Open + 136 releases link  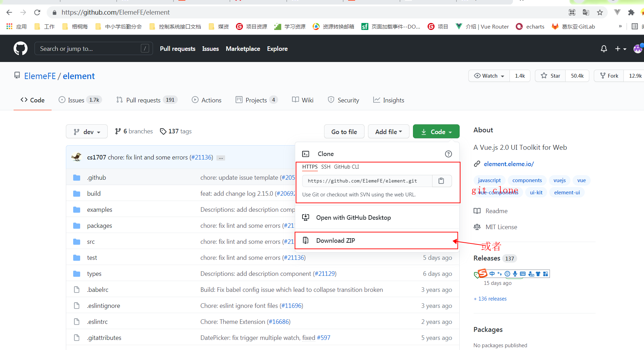tap(490, 299)
